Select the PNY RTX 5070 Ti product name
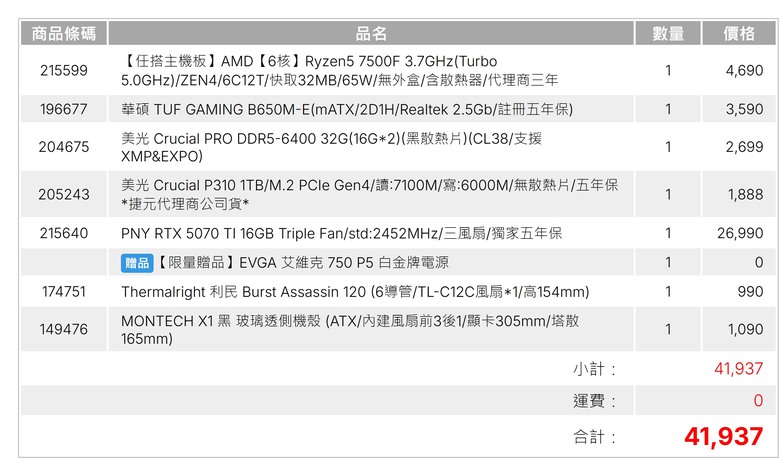The height and width of the screenshot is (463, 780). coord(341,233)
